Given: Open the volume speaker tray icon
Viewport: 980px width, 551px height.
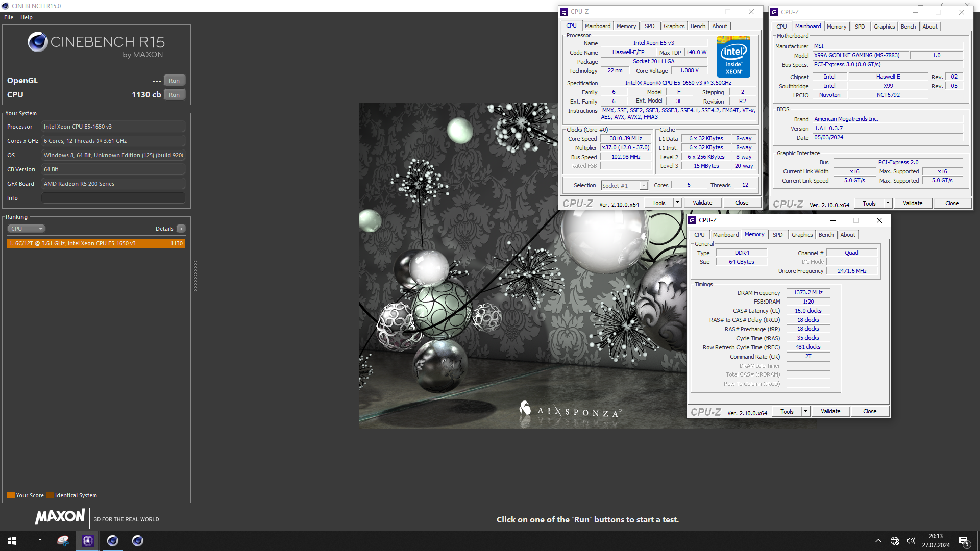Looking at the screenshot, I should coord(911,541).
